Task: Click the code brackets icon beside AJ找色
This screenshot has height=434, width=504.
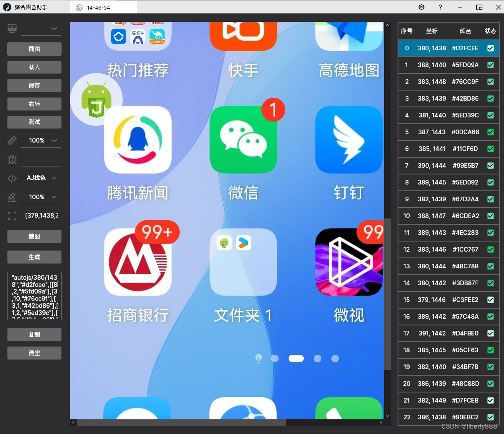Action: pyautogui.click(x=12, y=178)
